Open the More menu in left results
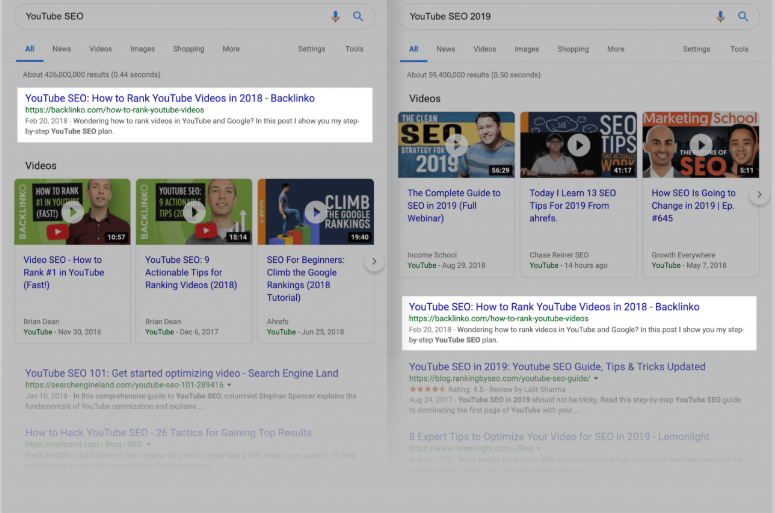 231,49
